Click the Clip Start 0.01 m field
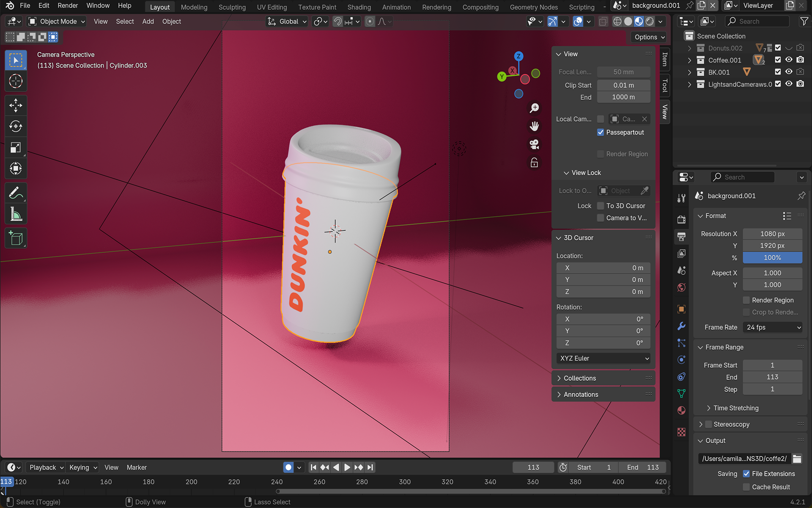The width and height of the screenshot is (812, 508). point(623,85)
